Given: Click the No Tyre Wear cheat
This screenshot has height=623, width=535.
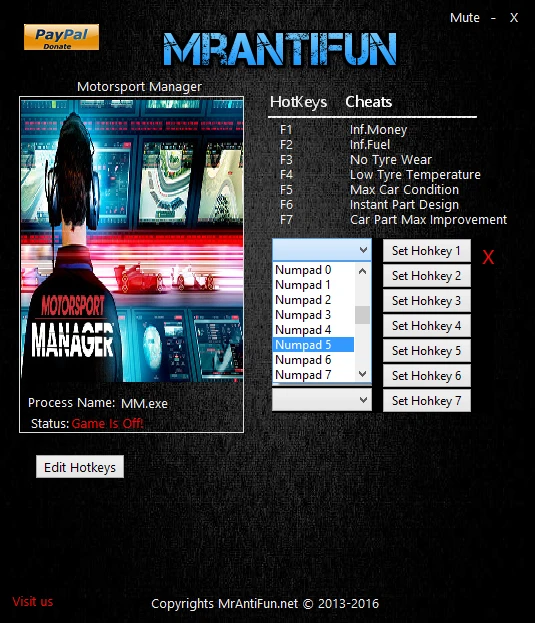Looking at the screenshot, I should pyautogui.click(x=391, y=160).
